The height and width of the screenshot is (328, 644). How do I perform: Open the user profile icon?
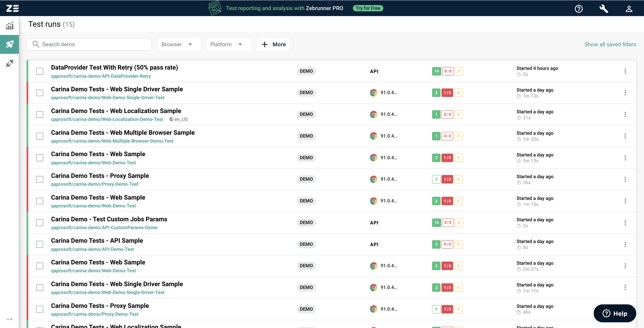pos(629,9)
